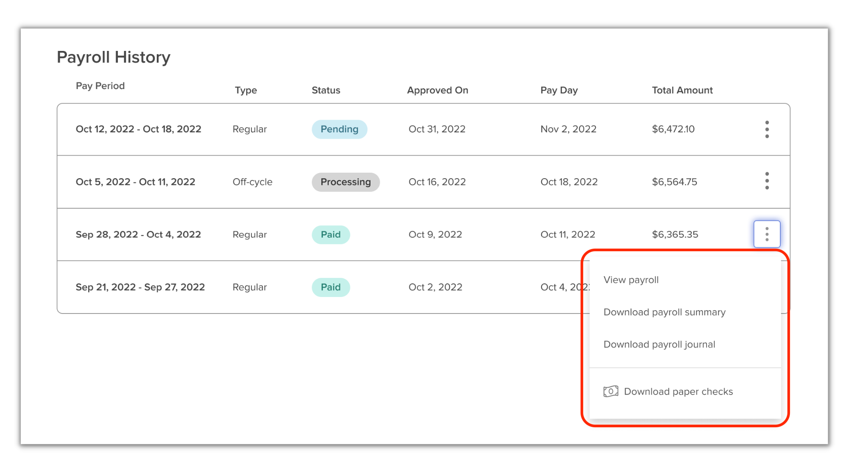Choose View payroll from the menu
868x473 pixels.
(632, 280)
